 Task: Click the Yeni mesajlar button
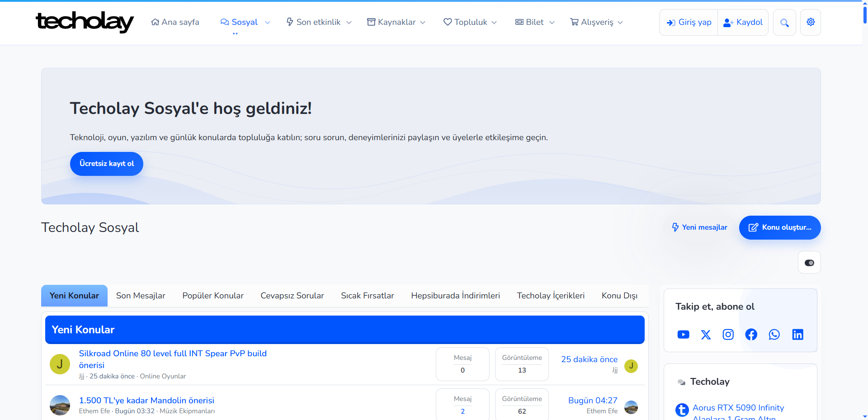coord(699,227)
